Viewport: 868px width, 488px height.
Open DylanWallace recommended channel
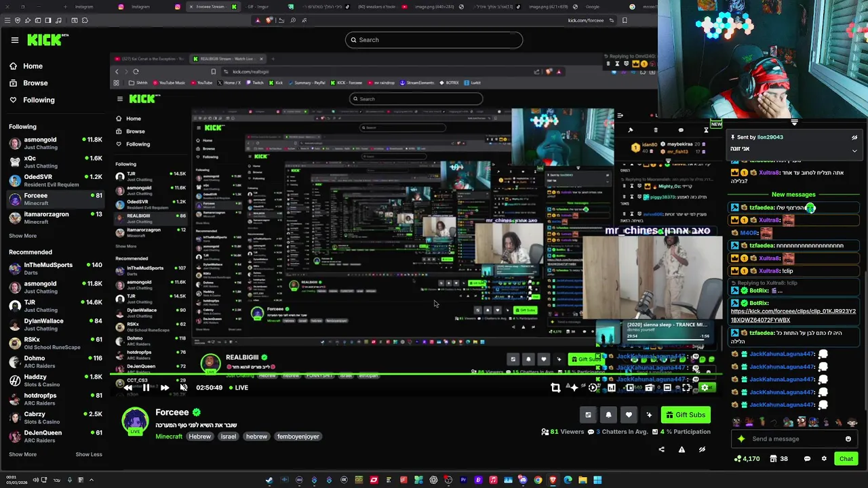coord(54,324)
